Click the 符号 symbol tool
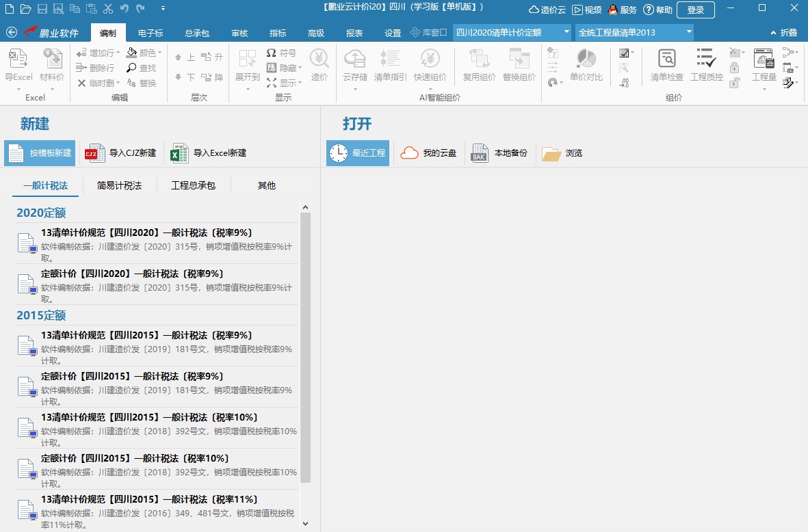The image size is (808, 532). pos(281,53)
